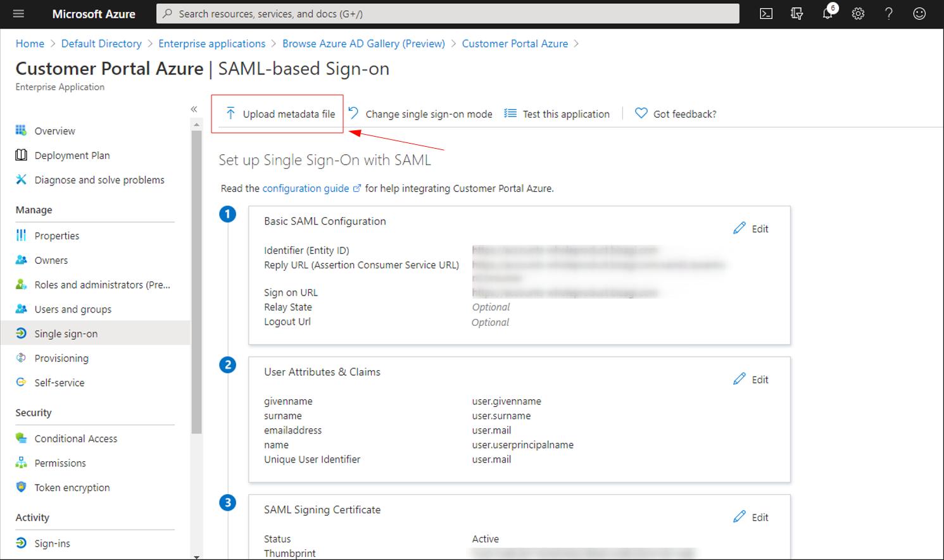Click the Reply URL (Assertion Consumer Service URL) label
944x560 pixels.
point(362,265)
